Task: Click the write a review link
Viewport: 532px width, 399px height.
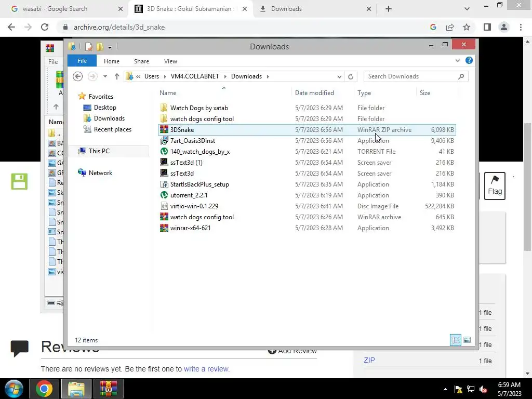Action: coord(206,369)
